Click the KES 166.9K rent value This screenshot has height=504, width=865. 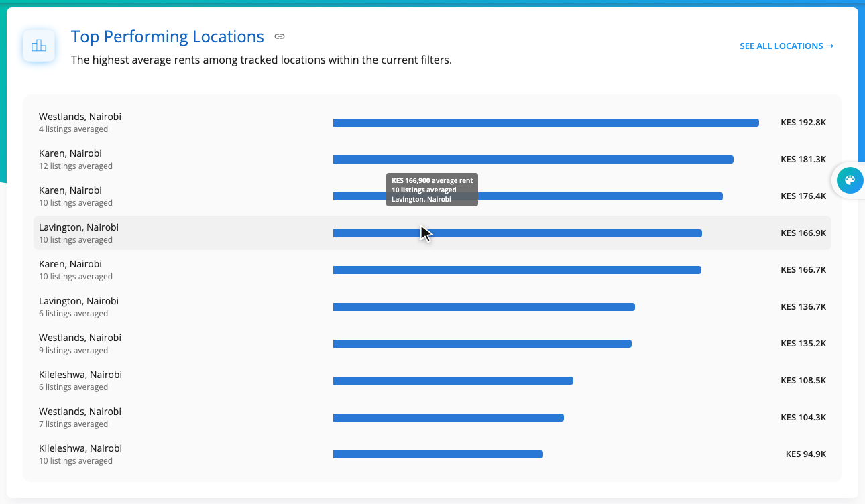point(803,233)
